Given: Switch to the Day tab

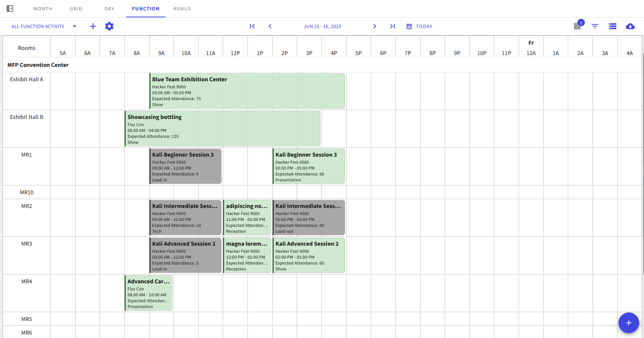Looking at the screenshot, I should point(109,8).
